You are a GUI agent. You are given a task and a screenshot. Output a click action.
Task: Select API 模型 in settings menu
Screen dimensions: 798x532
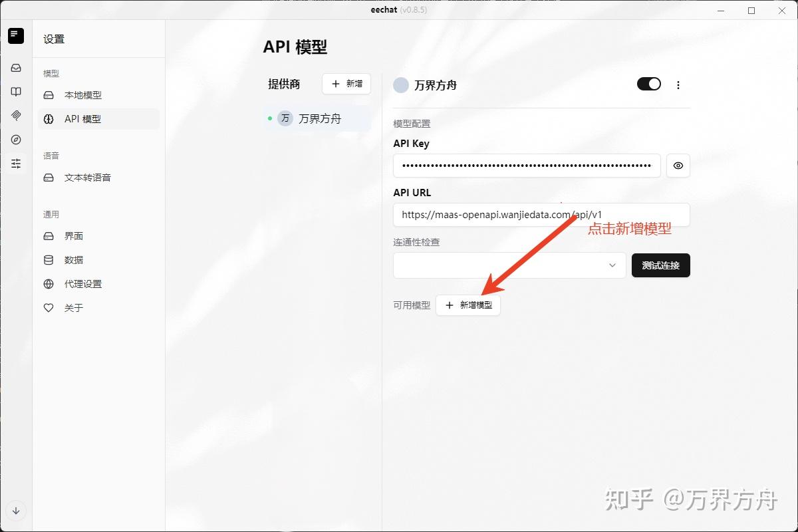[x=98, y=119]
